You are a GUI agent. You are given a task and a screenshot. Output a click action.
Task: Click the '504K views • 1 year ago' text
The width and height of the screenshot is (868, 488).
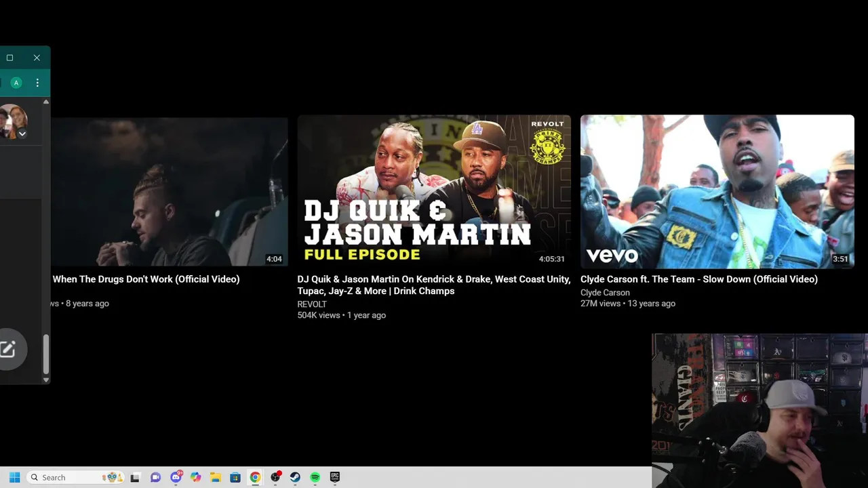pyautogui.click(x=342, y=315)
